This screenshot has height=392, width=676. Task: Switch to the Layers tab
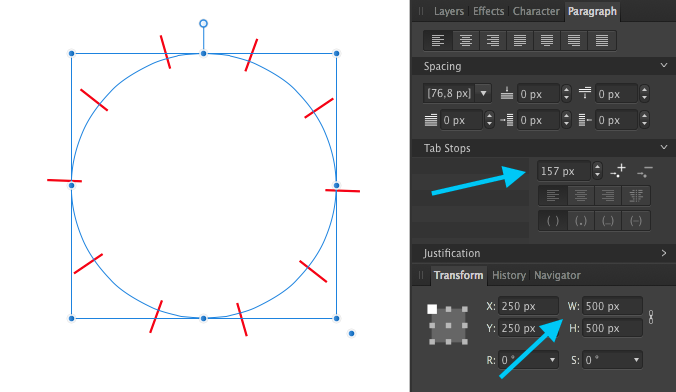click(x=449, y=11)
